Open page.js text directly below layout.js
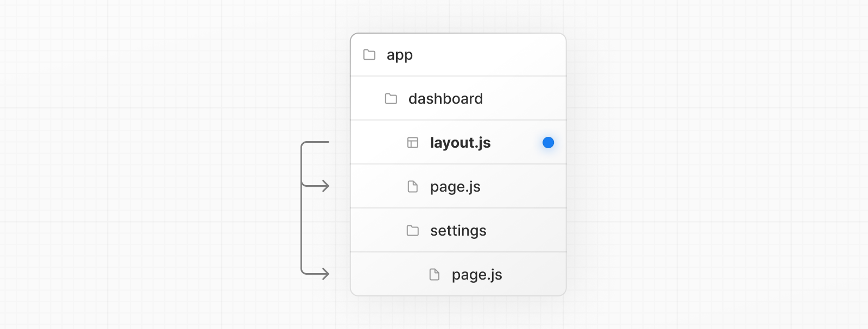Viewport: 868px width, 329px height. 455,187
